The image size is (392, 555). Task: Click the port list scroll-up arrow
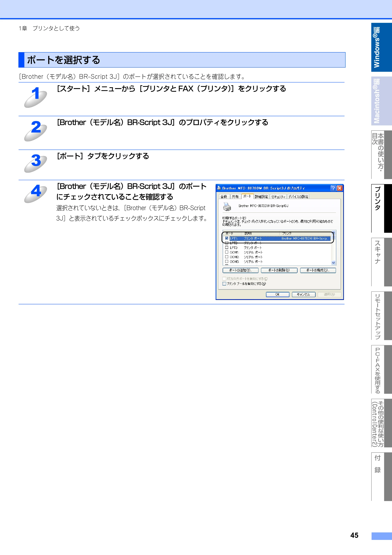click(x=334, y=232)
